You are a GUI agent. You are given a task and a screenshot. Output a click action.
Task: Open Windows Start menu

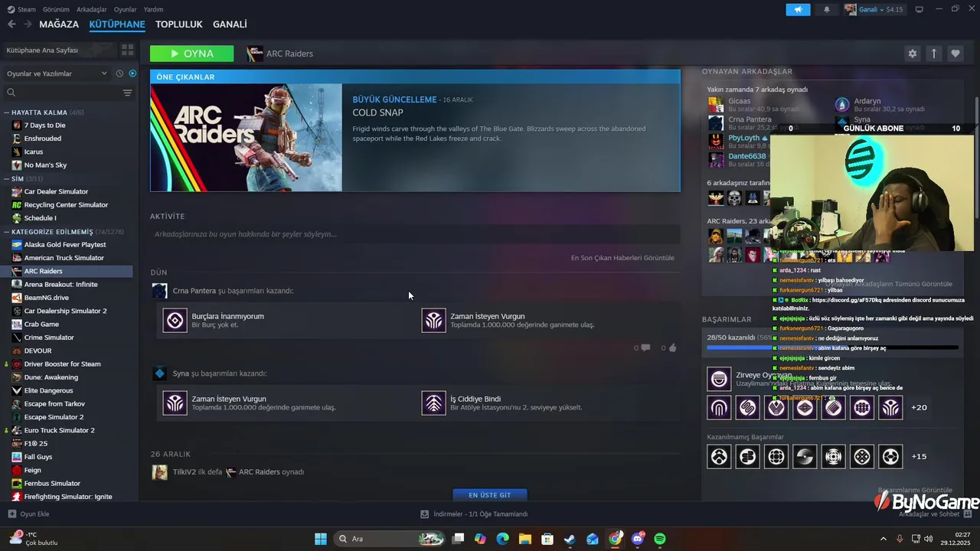(321, 539)
